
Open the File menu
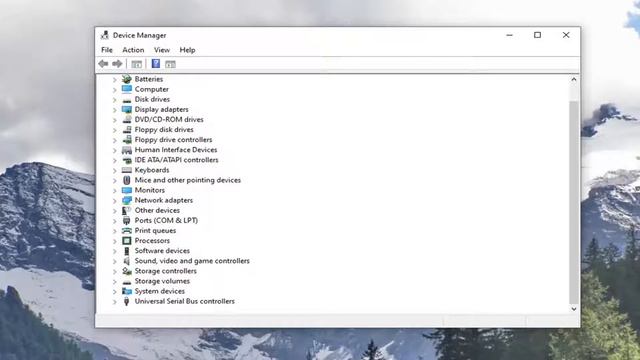107,50
